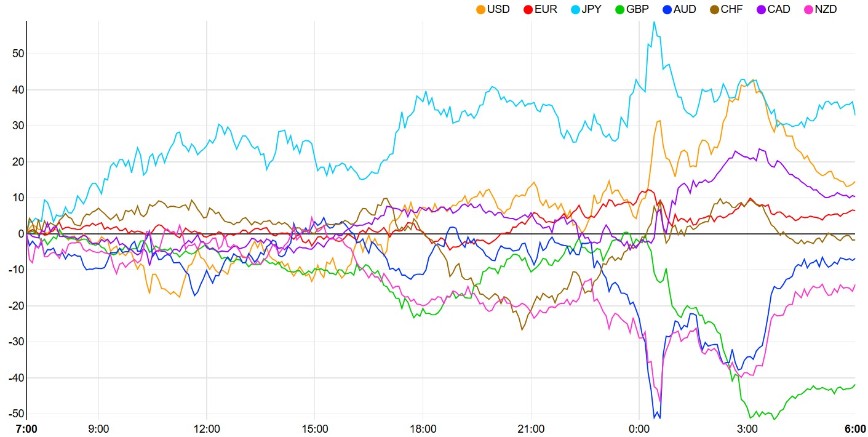Hide the JPY series via its text label
This screenshot has width=868, height=437.
pyautogui.click(x=592, y=9)
